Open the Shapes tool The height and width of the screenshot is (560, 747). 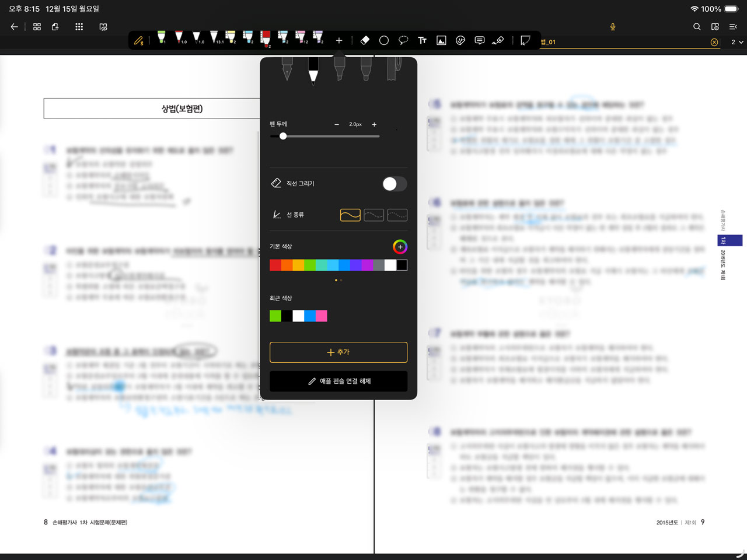point(384,40)
